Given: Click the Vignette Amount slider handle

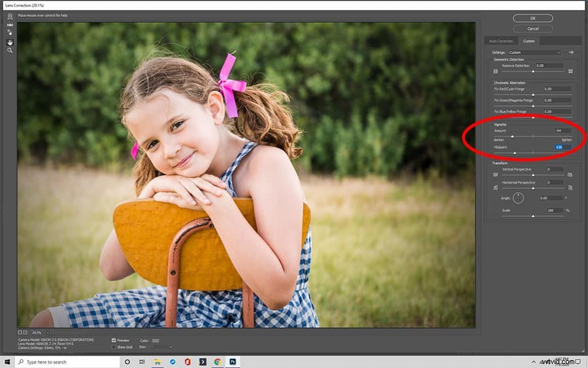Looking at the screenshot, I should pyautogui.click(x=512, y=136).
